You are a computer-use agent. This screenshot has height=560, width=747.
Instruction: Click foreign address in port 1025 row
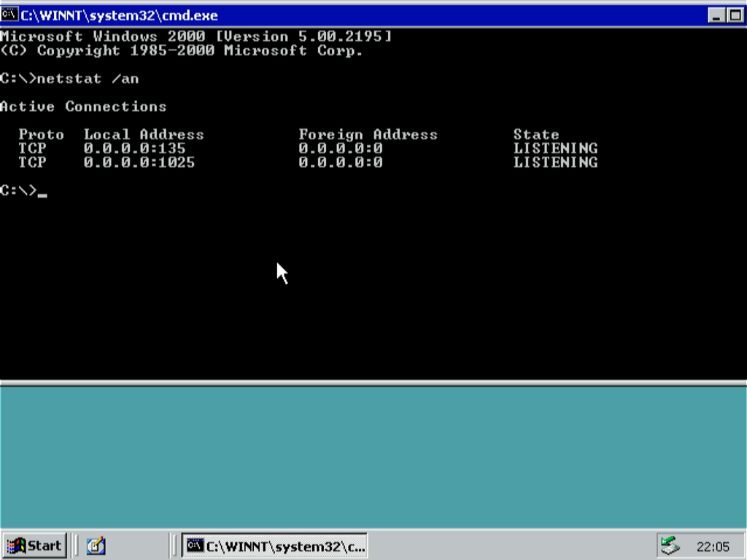click(341, 163)
